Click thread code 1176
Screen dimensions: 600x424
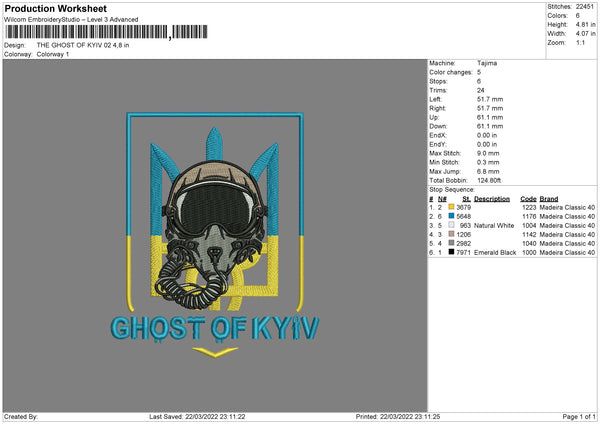(529, 217)
